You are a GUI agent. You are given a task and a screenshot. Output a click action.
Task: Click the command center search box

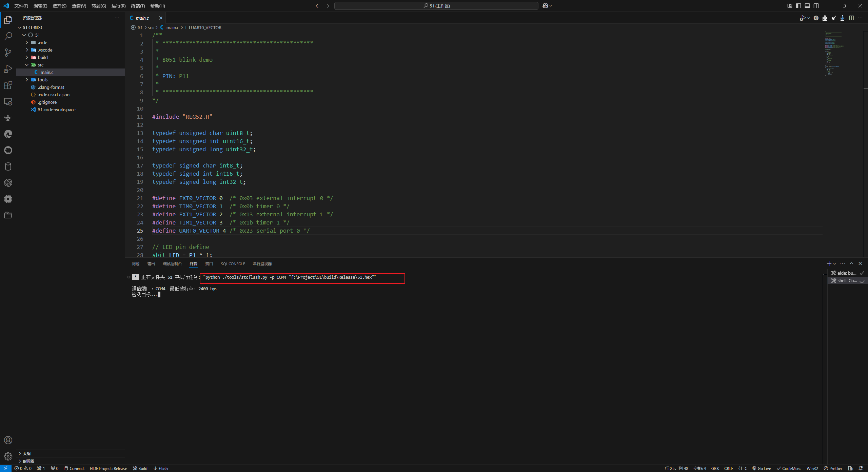tap(436, 6)
